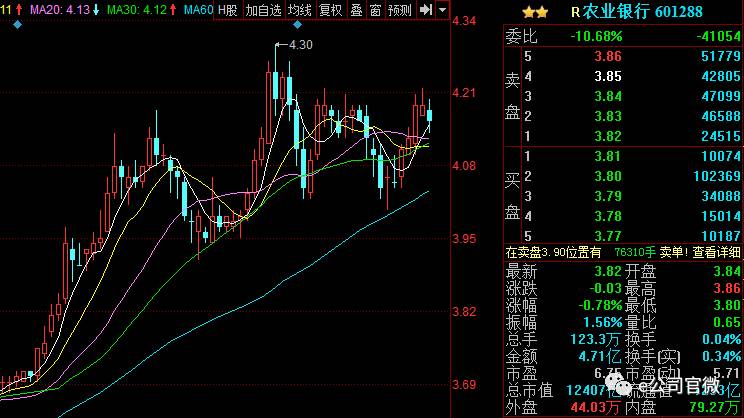Viewport: 744px width, 418px height.
Task: Click the 3.95 price axis label
Action: coord(464,239)
